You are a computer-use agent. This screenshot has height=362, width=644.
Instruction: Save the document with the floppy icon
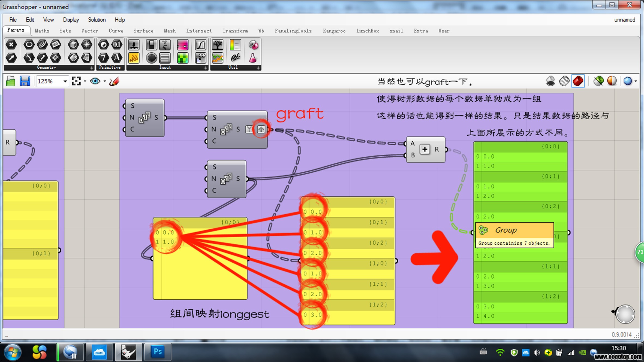pyautogui.click(x=25, y=81)
